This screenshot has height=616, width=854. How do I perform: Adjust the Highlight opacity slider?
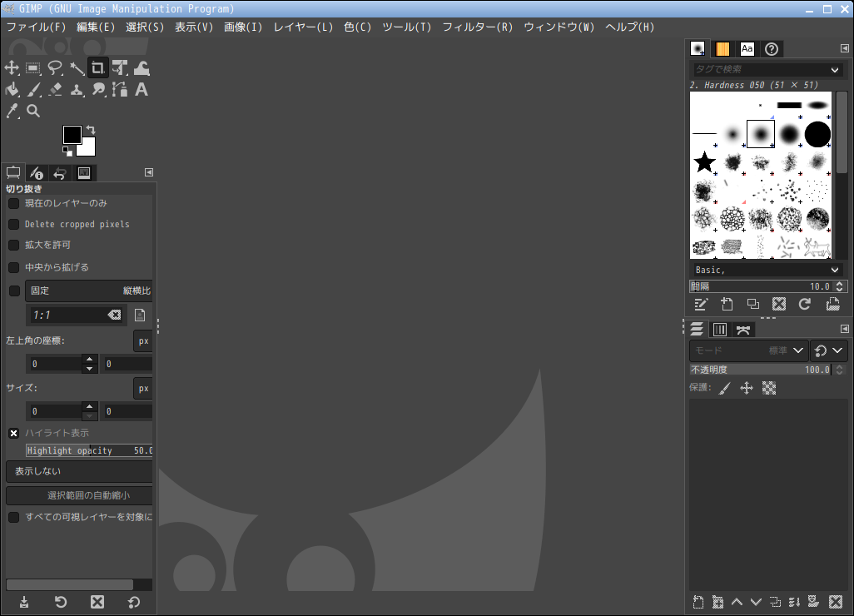pos(89,450)
